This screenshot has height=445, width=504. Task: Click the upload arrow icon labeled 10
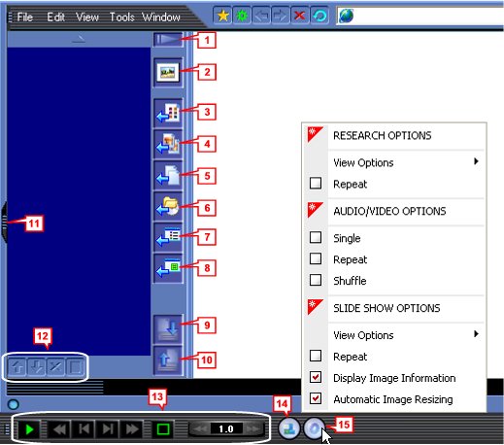click(168, 360)
